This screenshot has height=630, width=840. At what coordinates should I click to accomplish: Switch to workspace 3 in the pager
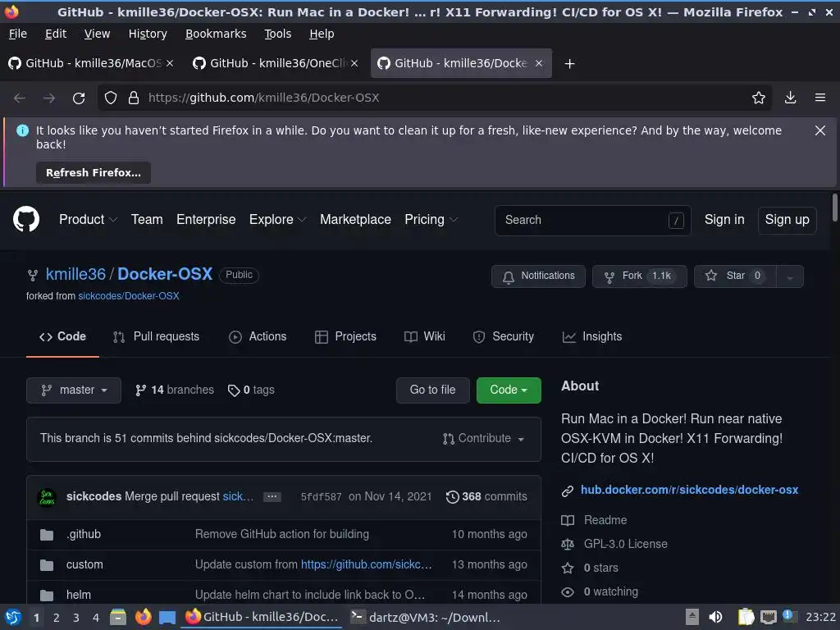pyautogui.click(x=76, y=618)
